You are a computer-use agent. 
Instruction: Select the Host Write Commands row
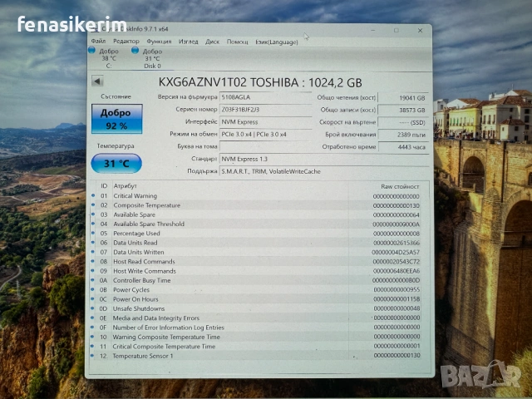pos(255,271)
